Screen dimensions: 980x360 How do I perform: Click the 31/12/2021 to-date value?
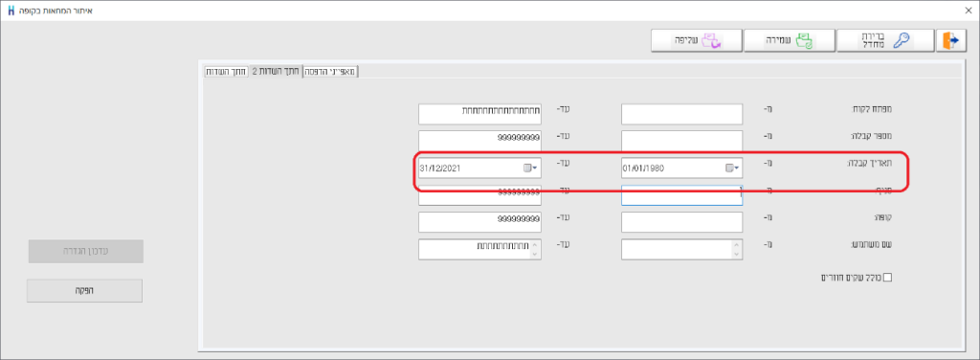[441, 169]
